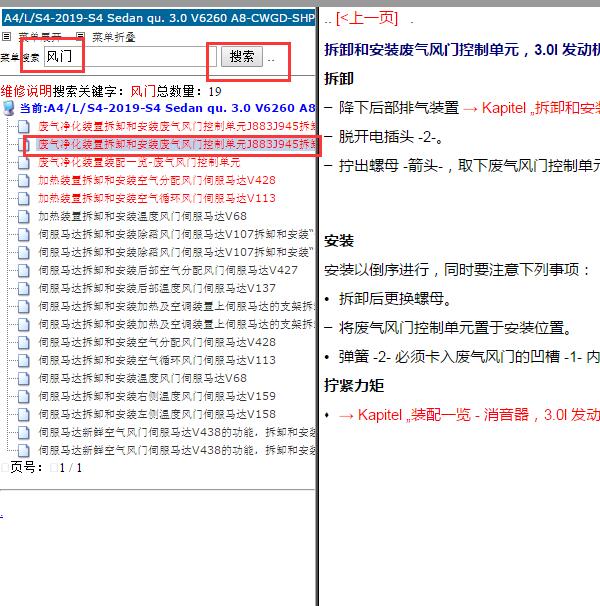Click document icon for 左侧温度风门伺服马达V158
This screenshot has width=600, height=606.
pos(24,414)
